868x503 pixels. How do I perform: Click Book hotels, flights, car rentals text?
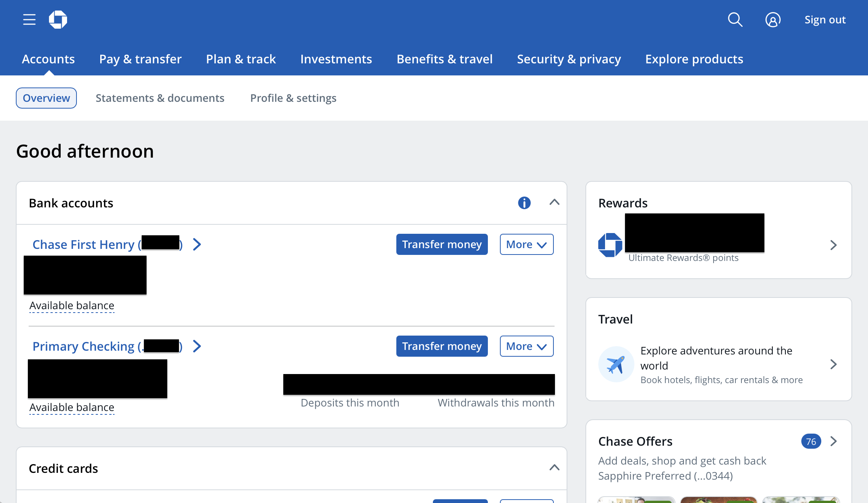pyautogui.click(x=721, y=380)
